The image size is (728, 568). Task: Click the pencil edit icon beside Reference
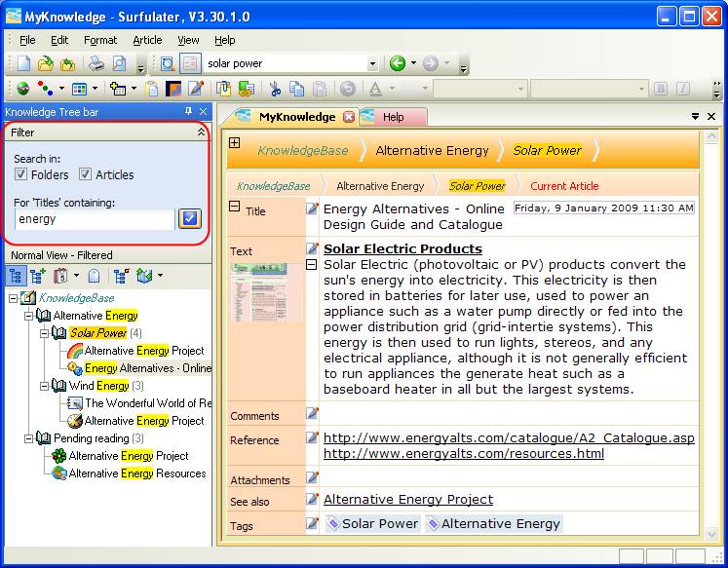[313, 437]
